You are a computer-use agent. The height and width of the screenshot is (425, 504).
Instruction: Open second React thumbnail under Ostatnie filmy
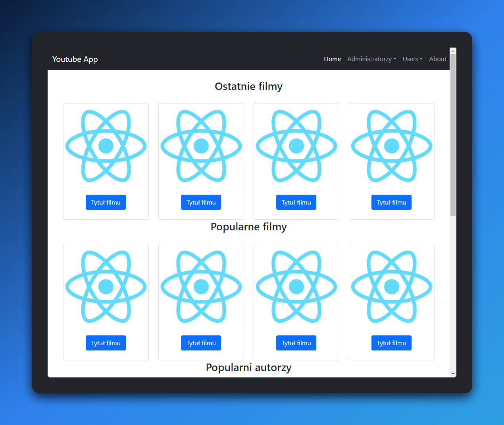pos(201,146)
